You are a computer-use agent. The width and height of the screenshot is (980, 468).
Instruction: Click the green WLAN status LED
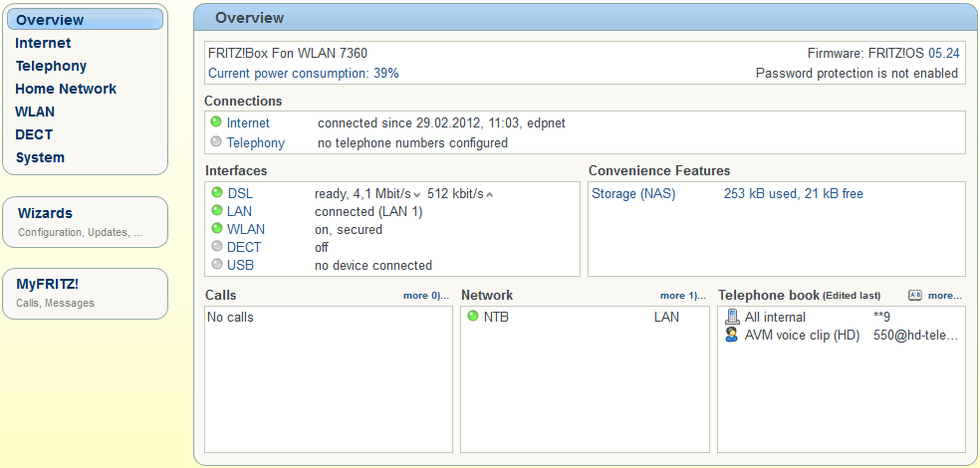217,228
